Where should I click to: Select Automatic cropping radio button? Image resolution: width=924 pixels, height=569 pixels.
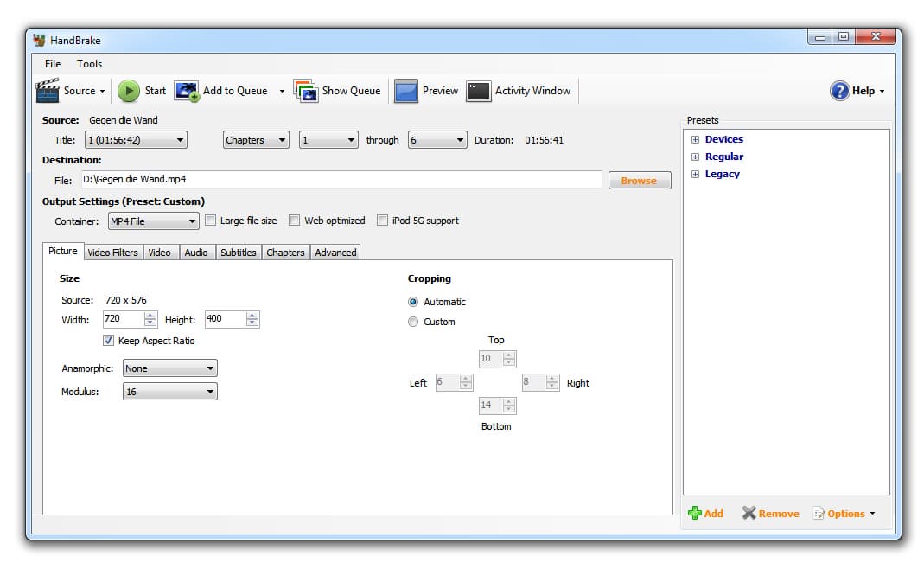[413, 302]
